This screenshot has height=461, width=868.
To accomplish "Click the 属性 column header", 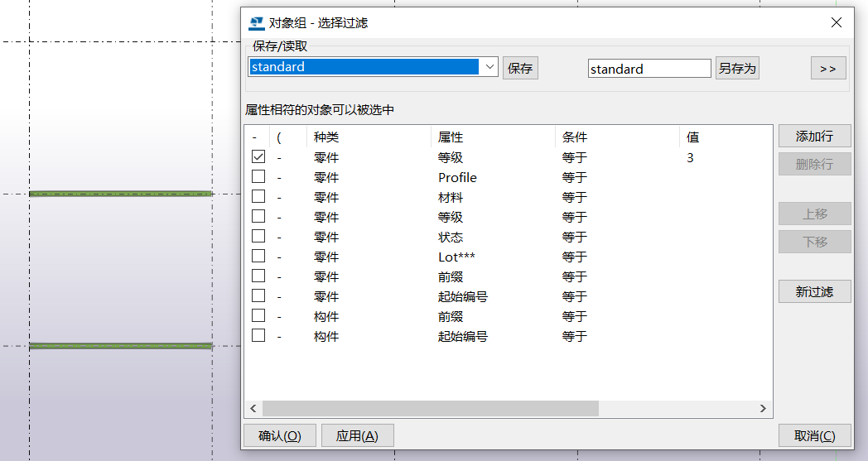I will pos(450,137).
